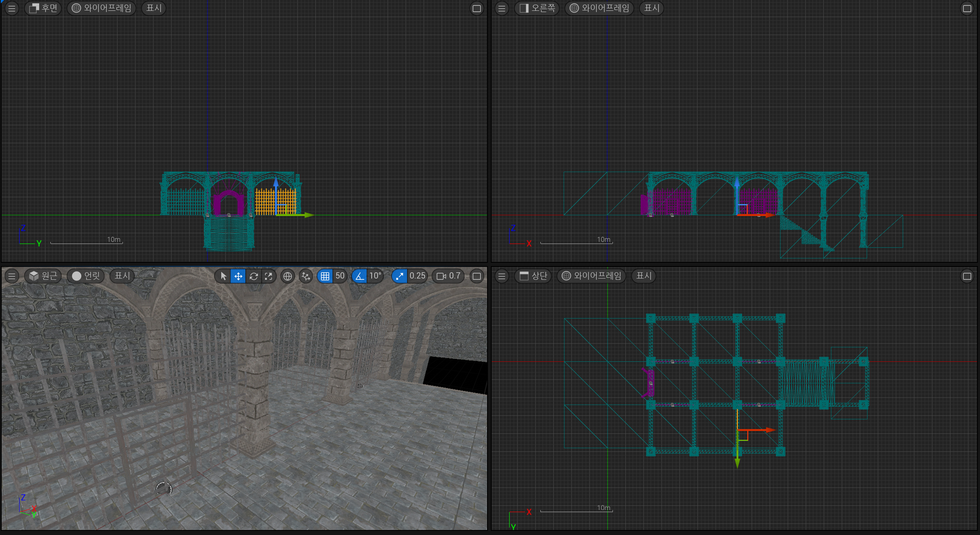980x535 pixels.
Task: Maximize the perspective viewport
Action: pos(477,276)
